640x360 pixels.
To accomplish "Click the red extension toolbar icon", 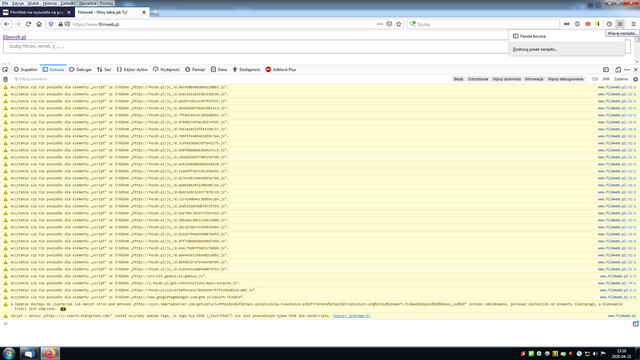I will [588, 24].
